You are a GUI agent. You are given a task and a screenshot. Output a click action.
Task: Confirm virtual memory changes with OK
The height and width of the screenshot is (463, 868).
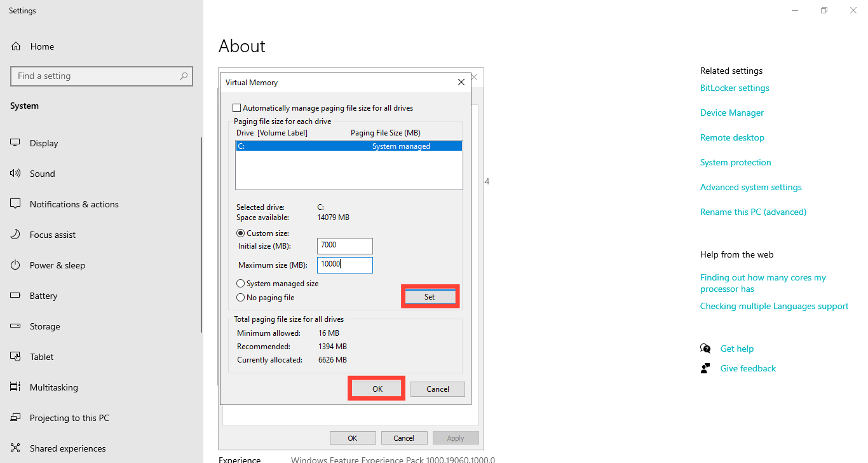[x=376, y=388]
